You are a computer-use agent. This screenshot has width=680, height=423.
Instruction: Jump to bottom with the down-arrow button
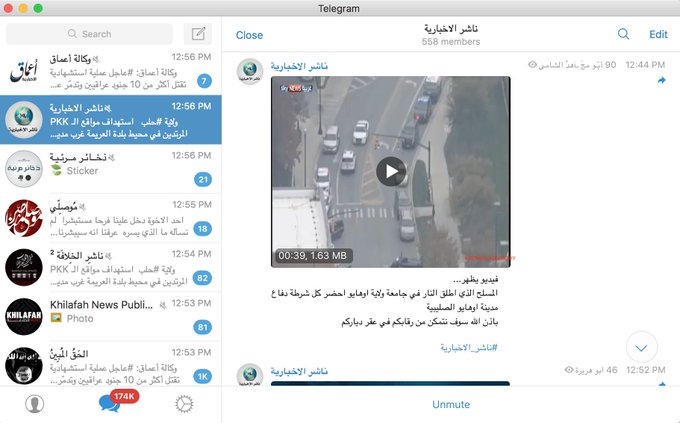point(641,347)
